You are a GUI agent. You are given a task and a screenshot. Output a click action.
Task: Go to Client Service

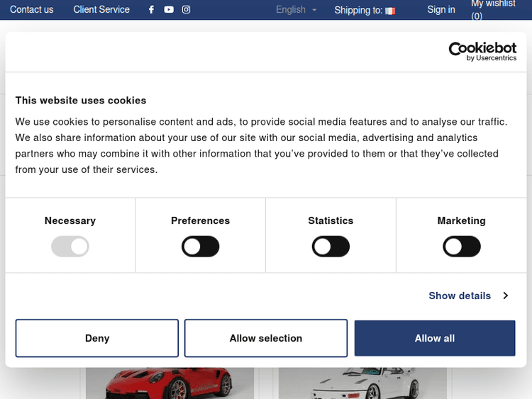101,10
